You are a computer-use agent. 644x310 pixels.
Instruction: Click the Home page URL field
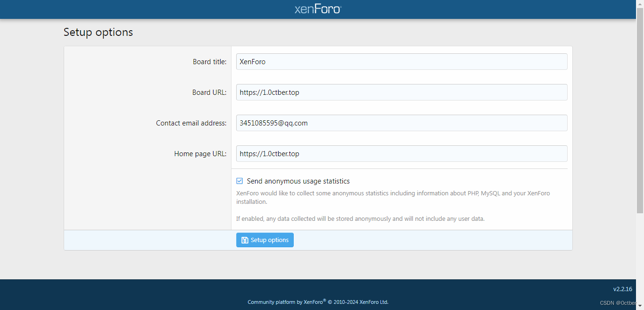click(x=402, y=153)
